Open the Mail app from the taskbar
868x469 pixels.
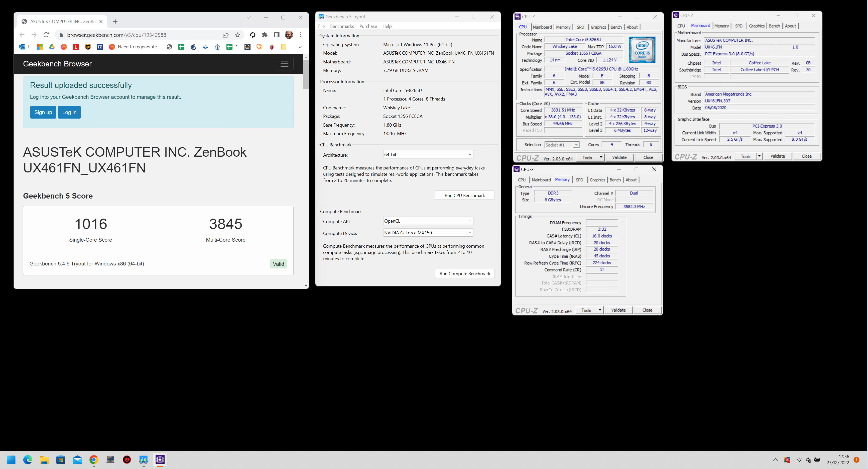tap(77, 459)
